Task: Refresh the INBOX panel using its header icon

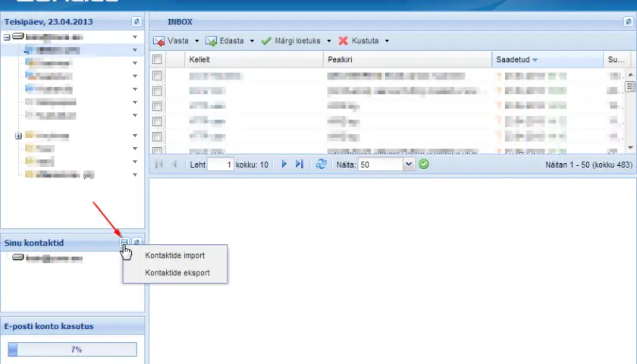Action: 628,21
